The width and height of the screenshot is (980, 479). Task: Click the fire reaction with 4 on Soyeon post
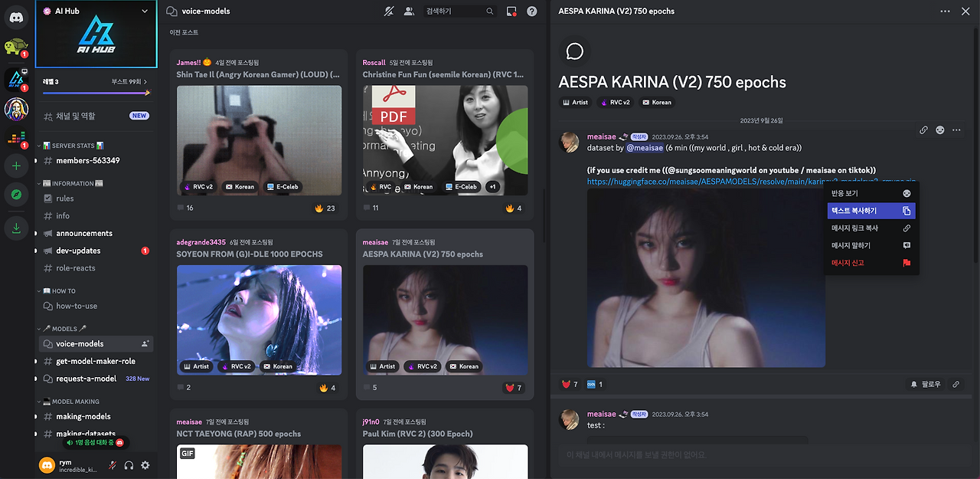327,388
